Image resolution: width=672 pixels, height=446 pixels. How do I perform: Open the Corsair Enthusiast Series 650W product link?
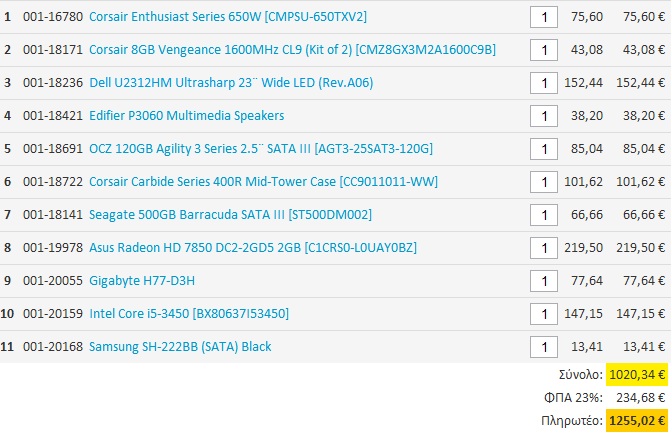[x=228, y=17]
